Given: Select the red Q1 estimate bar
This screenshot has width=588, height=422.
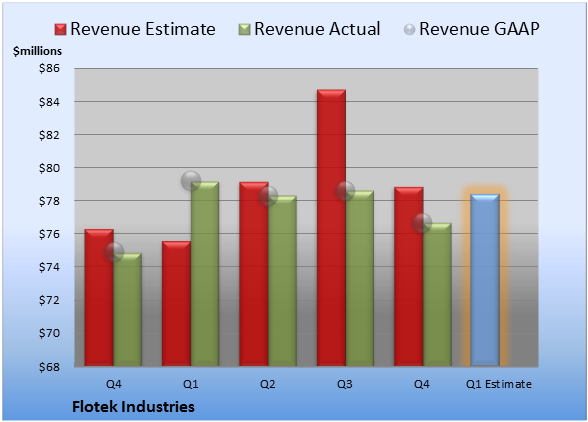Looking at the screenshot, I should (x=176, y=303).
